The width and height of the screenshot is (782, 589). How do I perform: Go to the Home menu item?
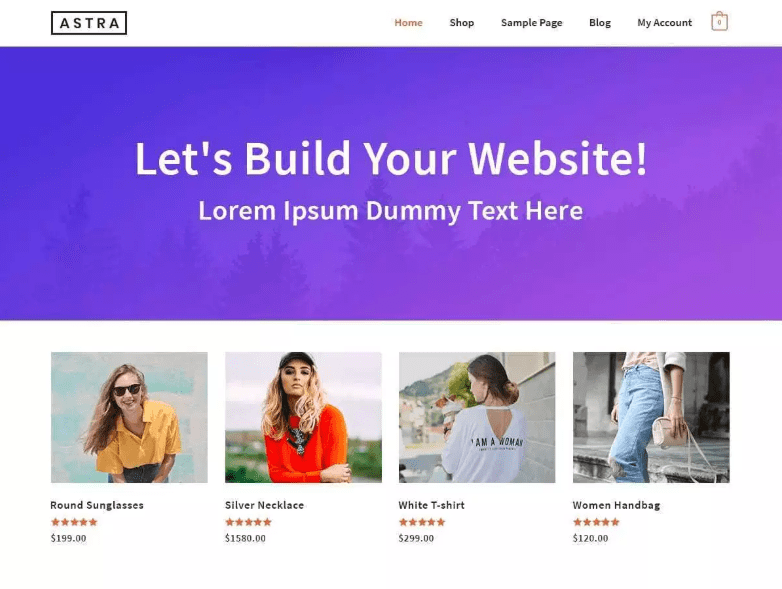(408, 22)
